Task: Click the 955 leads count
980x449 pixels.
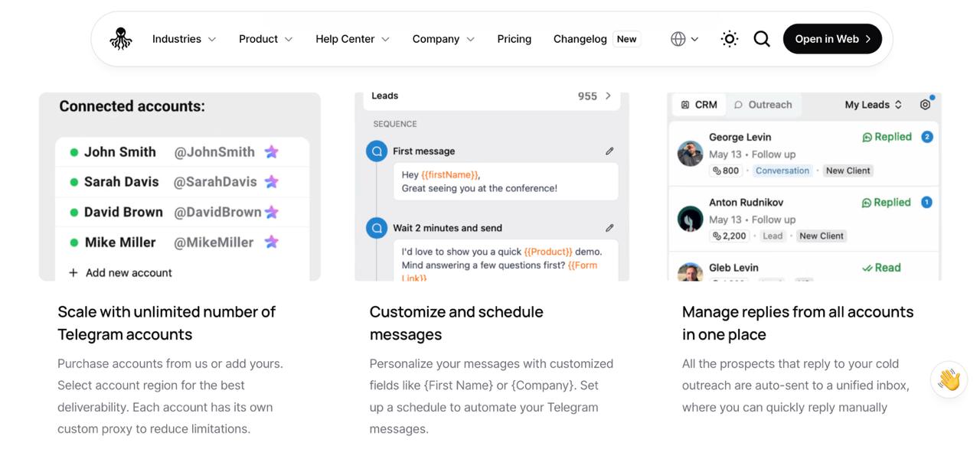Action: coord(587,96)
